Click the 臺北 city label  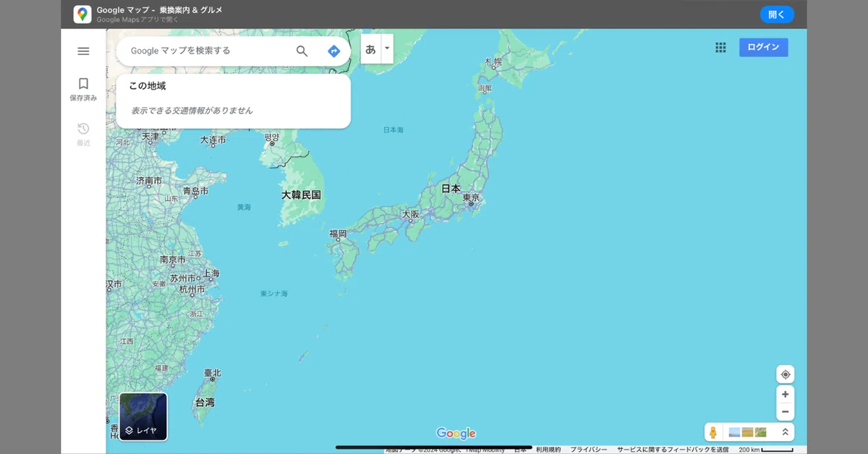click(212, 373)
